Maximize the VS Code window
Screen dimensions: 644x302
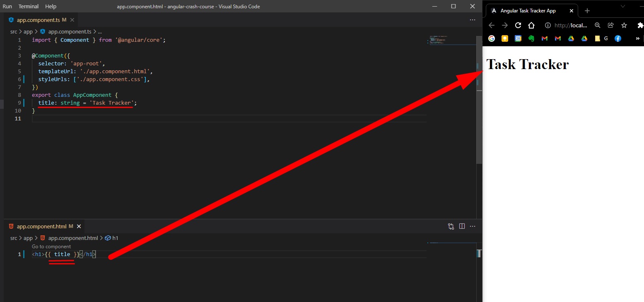[x=453, y=6]
